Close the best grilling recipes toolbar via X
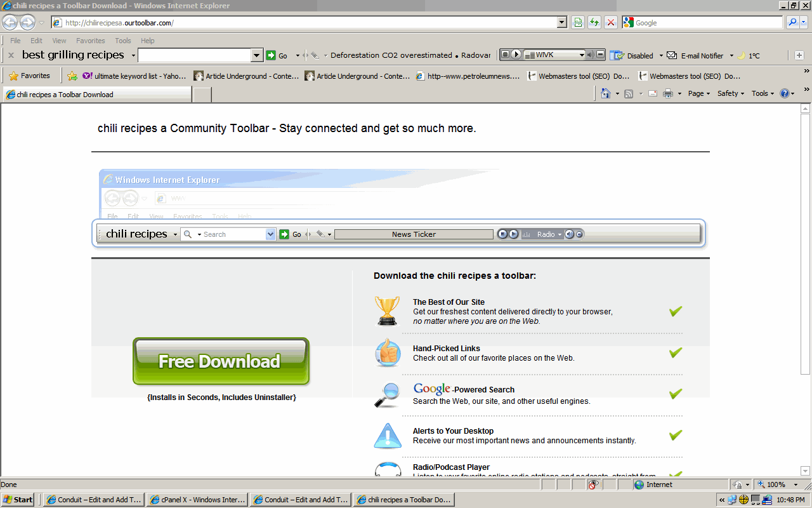This screenshot has height=508, width=812. coord(11,55)
